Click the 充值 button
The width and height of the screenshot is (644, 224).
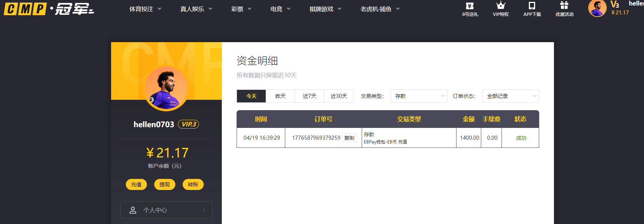click(136, 184)
